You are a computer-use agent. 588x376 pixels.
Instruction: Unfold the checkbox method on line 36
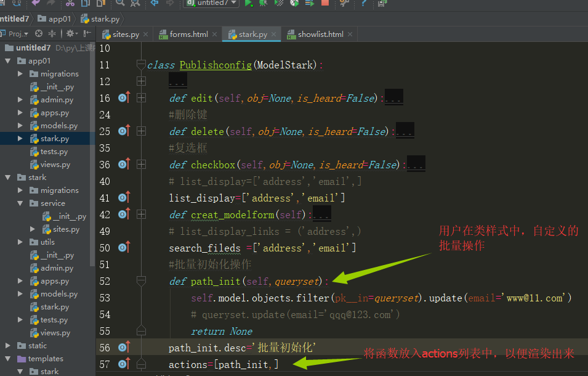point(142,165)
